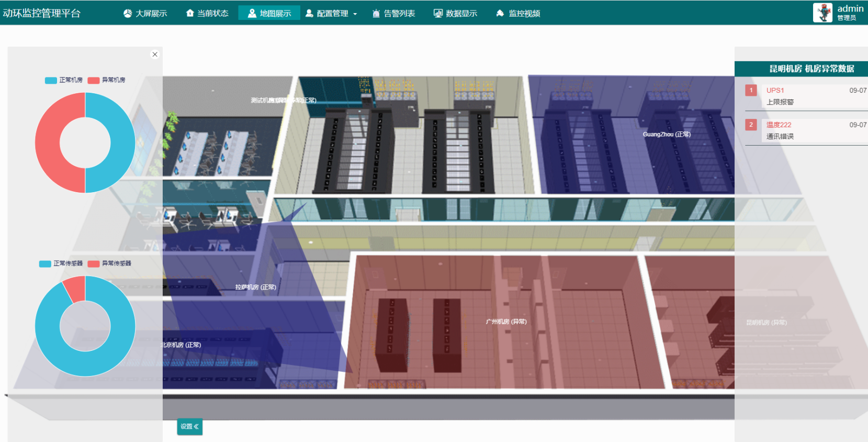The width and height of the screenshot is (868, 442).
Task: Click the 配置管理 user icon
Action: [x=310, y=14]
